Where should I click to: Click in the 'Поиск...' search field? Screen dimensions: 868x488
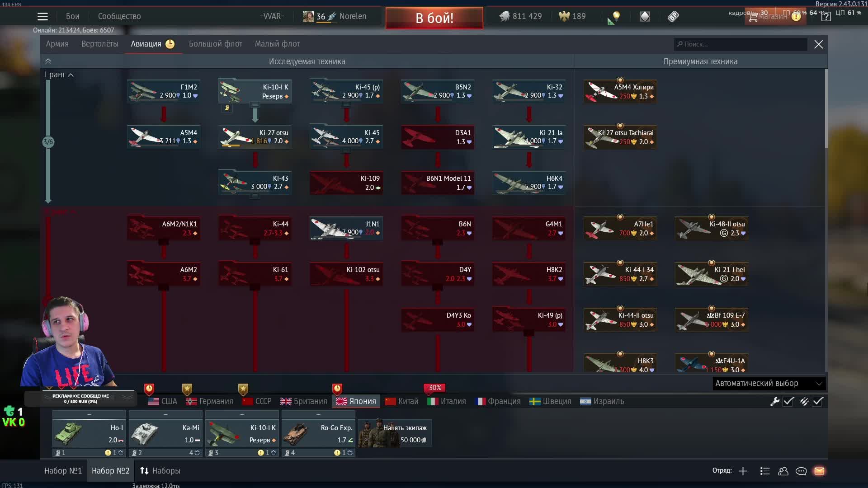[x=741, y=44]
